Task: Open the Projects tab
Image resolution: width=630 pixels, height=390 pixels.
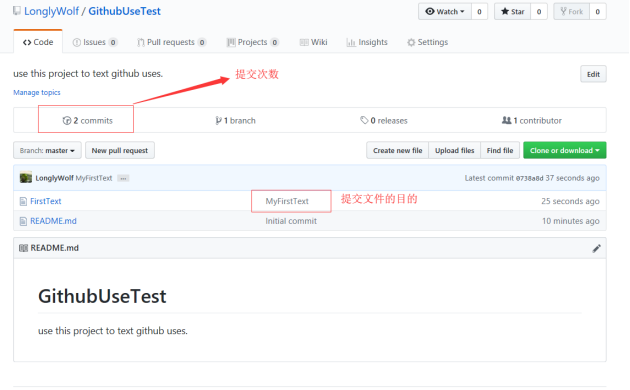Action: (x=253, y=42)
